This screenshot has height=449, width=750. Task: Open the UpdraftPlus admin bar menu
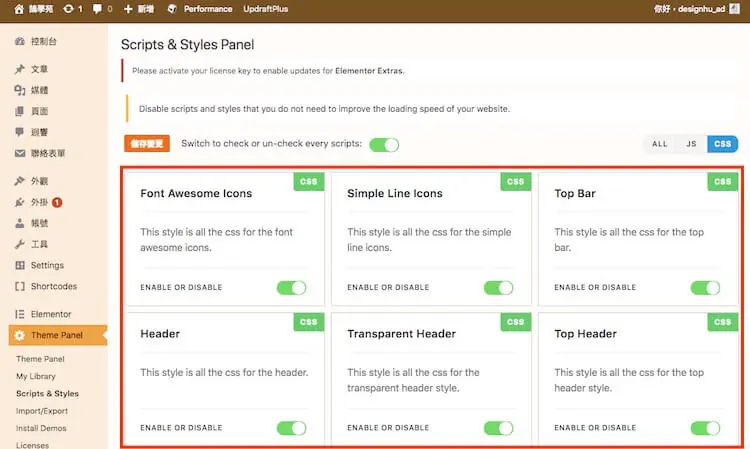coord(265,9)
